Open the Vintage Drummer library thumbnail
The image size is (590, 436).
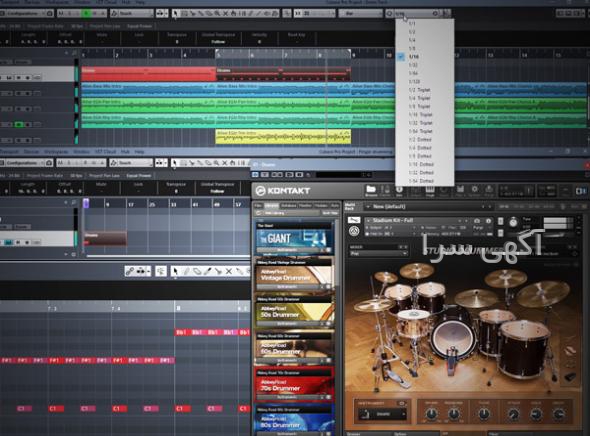pos(295,275)
